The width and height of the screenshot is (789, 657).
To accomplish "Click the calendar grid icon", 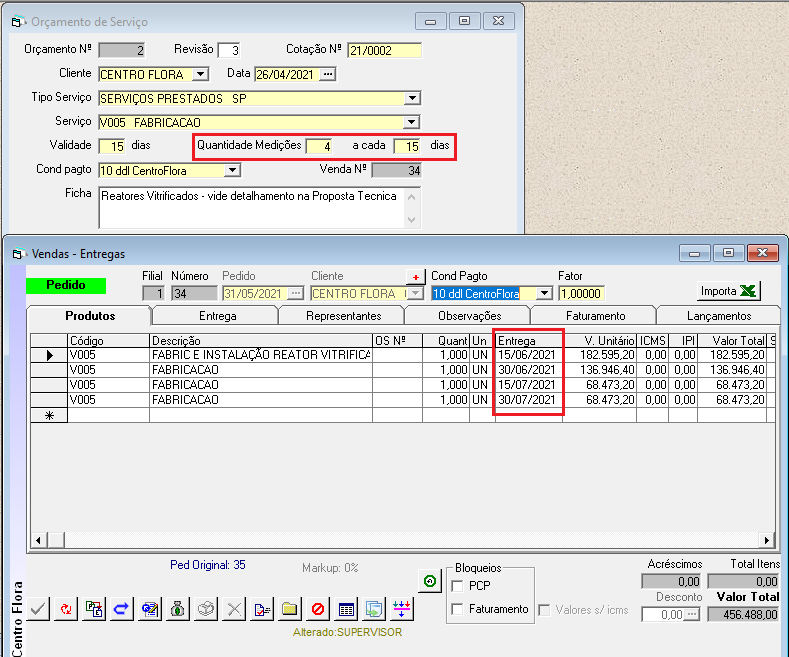I will click(x=346, y=608).
